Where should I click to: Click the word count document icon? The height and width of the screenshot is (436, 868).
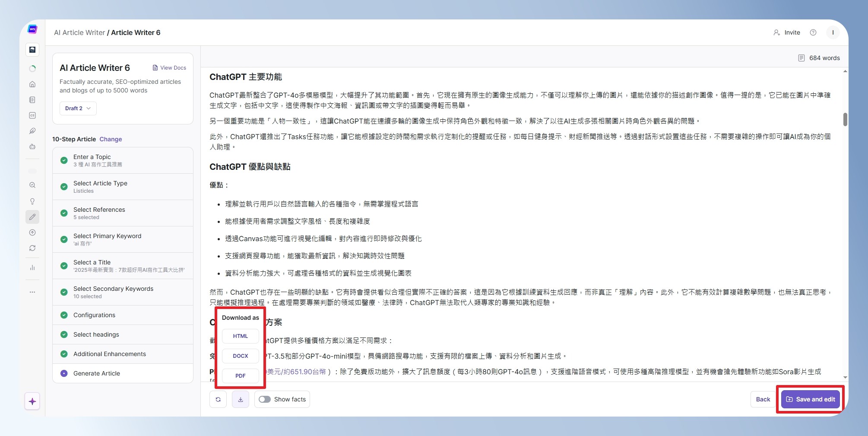pos(801,58)
